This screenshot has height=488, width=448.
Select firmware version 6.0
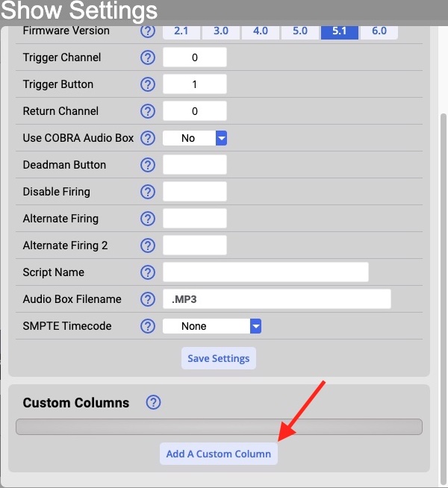point(379,31)
